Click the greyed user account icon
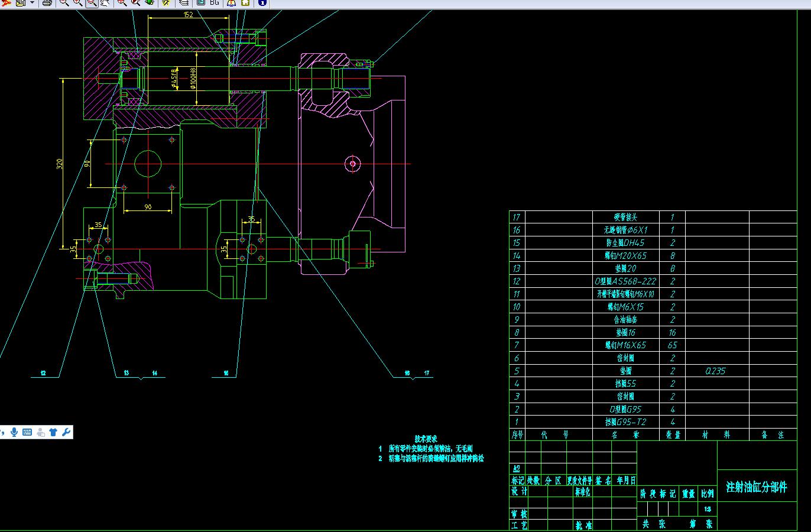 [41, 432]
